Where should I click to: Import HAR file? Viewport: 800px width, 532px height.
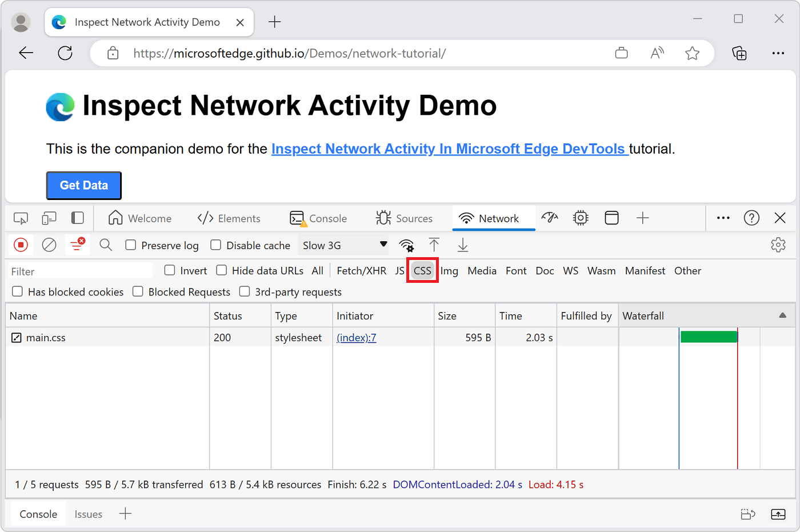434,245
